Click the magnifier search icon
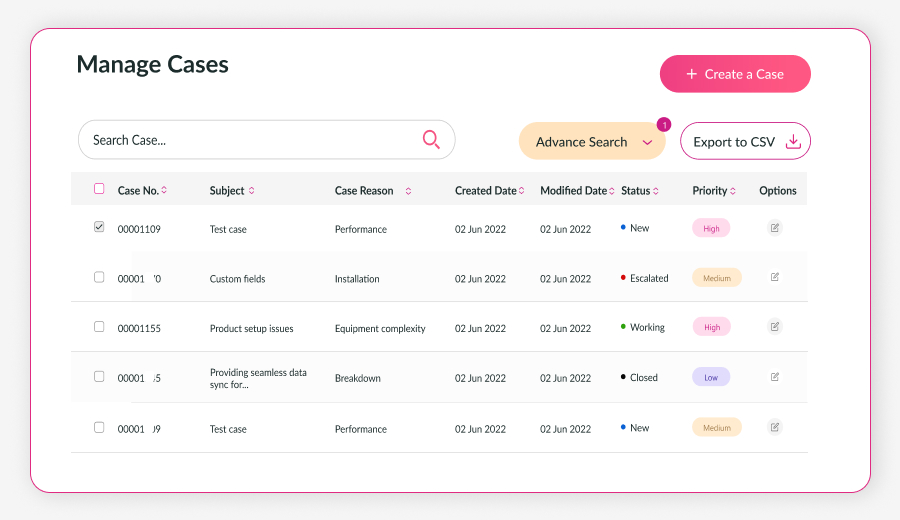900x520 pixels. pyautogui.click(x=431, y=140)
